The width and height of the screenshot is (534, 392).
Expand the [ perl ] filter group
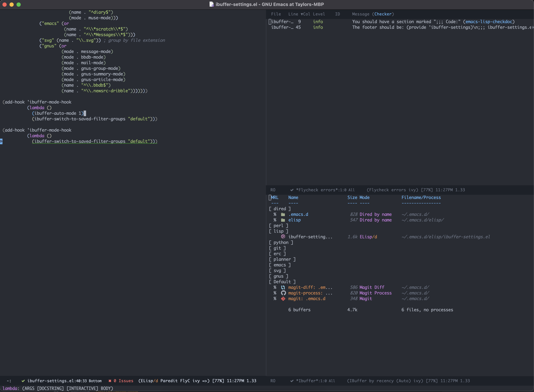pyautogui.click(x=278, y=225)
